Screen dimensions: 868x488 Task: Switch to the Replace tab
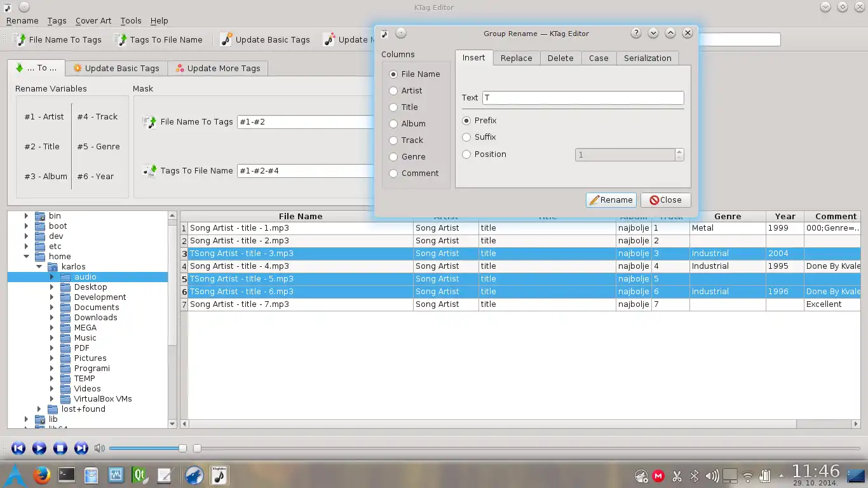click(x=516, y=58)
